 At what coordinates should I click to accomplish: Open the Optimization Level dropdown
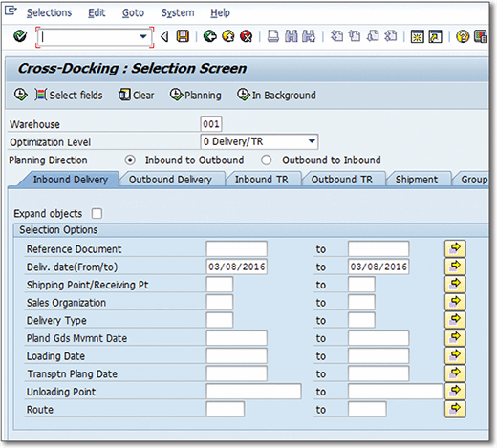(x=312, y=141)
